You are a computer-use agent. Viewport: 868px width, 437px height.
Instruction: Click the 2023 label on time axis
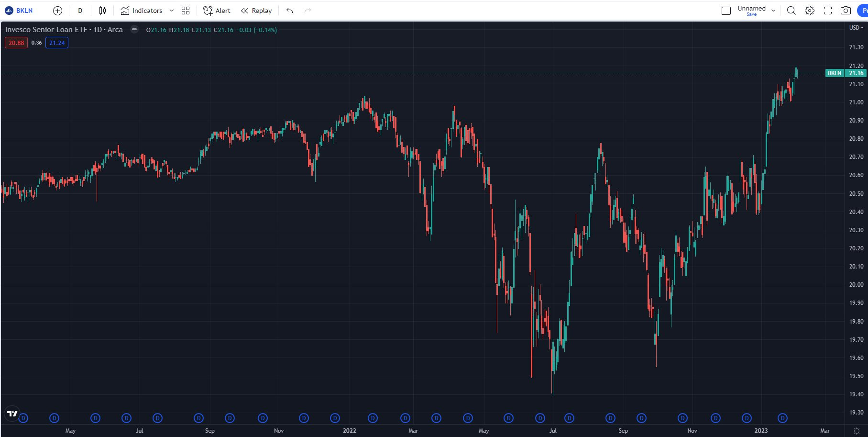point(761,431)
